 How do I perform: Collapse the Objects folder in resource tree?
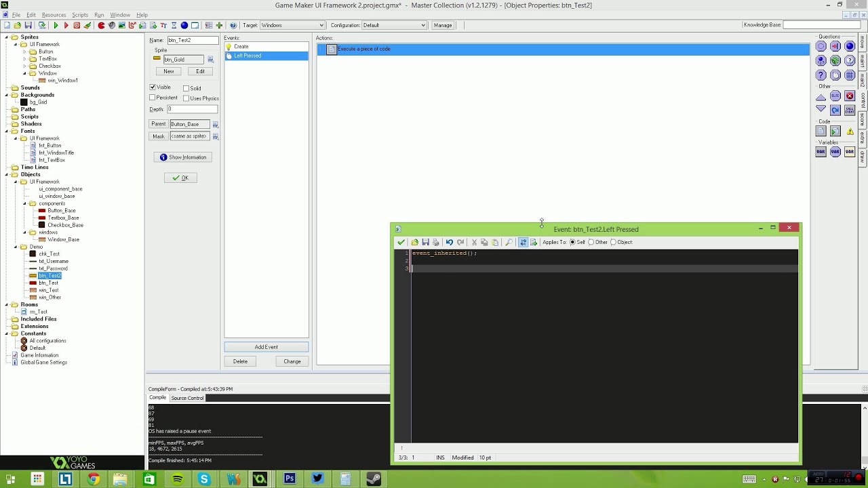(x=6, y=174)
